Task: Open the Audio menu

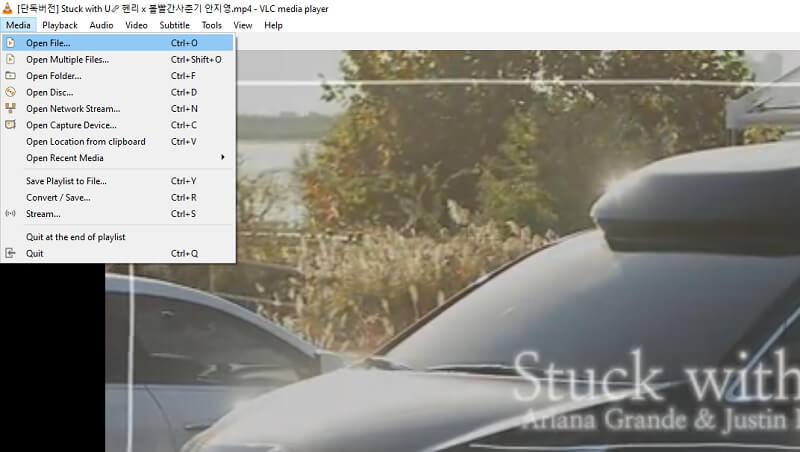Action: (x=101, y=25)
